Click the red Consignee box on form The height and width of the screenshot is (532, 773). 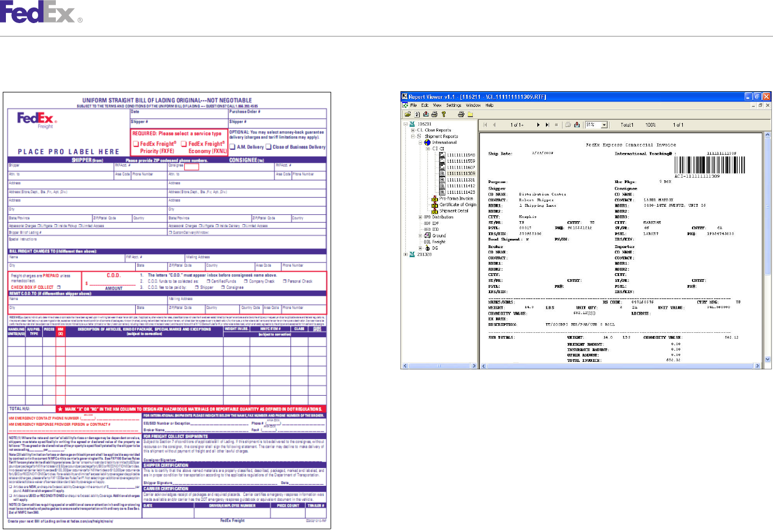[192, 167]
